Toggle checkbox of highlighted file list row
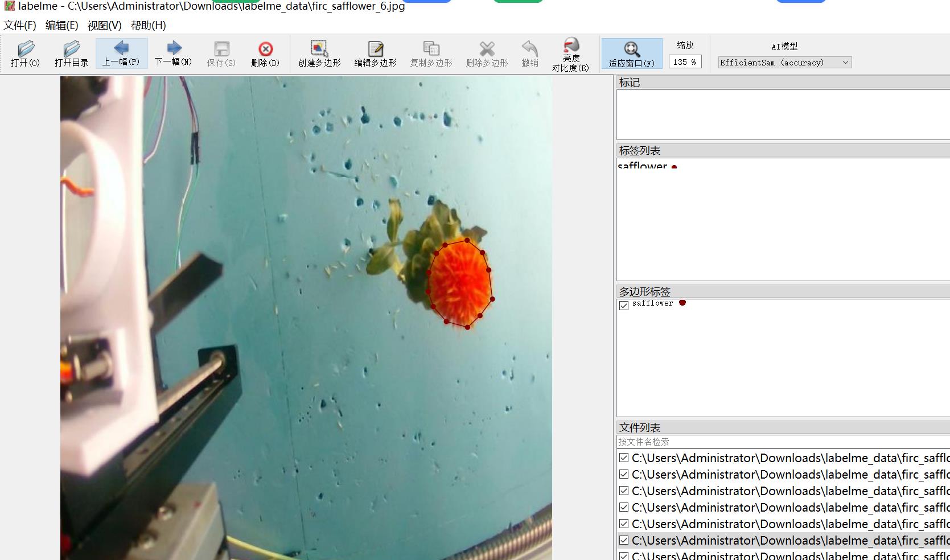This screenshot has height=560, width=950. [x=624, y=540]
